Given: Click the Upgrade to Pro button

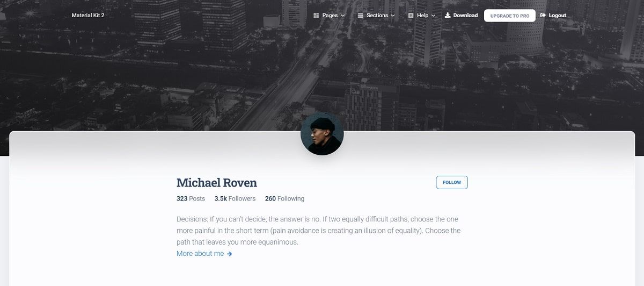Looking at the screenshot, I should 509,16.
